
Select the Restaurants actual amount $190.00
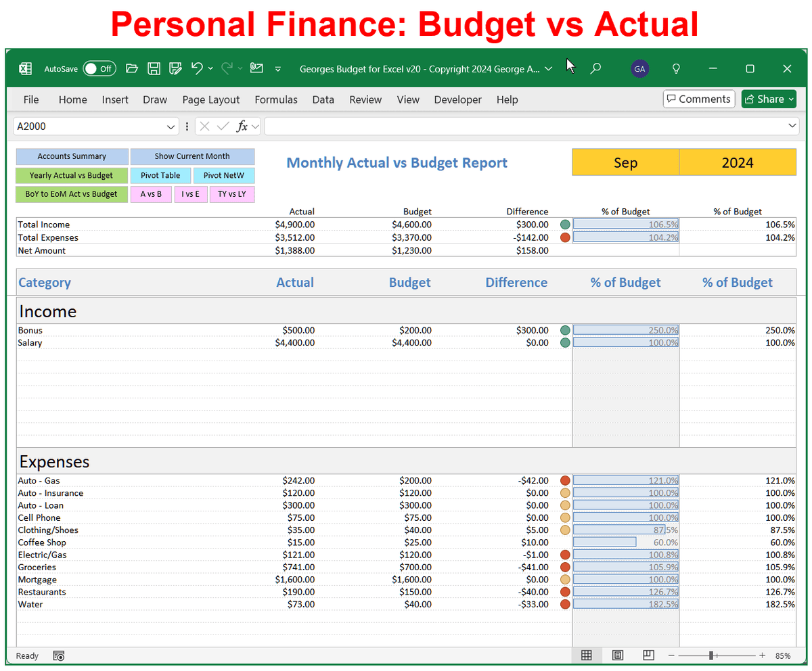[x=298, y=592]
